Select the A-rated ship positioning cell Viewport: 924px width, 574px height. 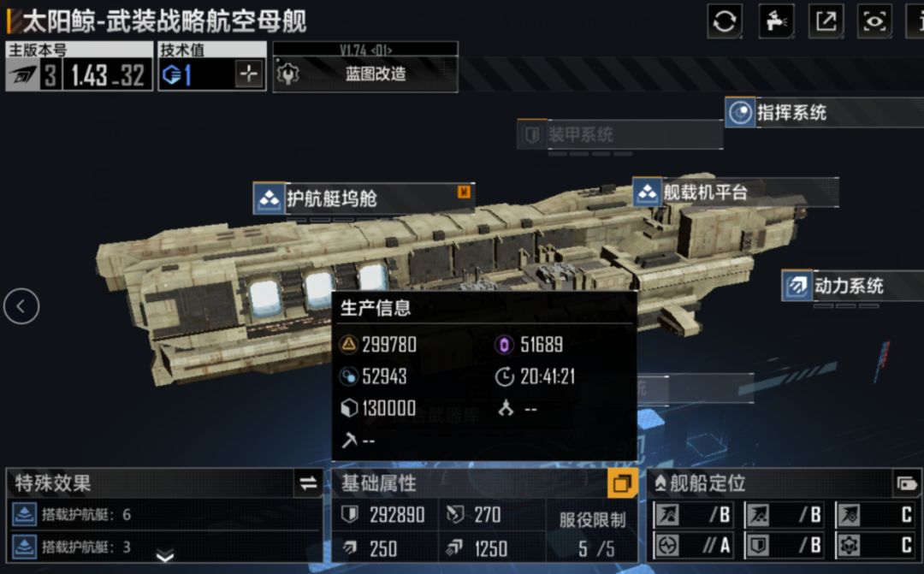pyautogui.click(x=693, y=547)
